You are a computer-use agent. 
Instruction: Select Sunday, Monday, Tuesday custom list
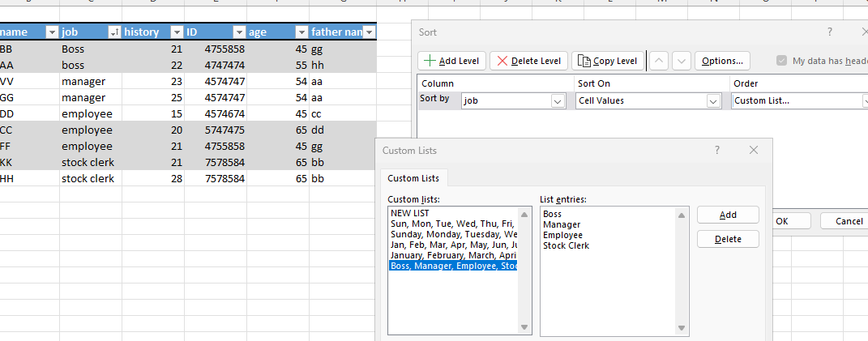click(x=453, y=234)
